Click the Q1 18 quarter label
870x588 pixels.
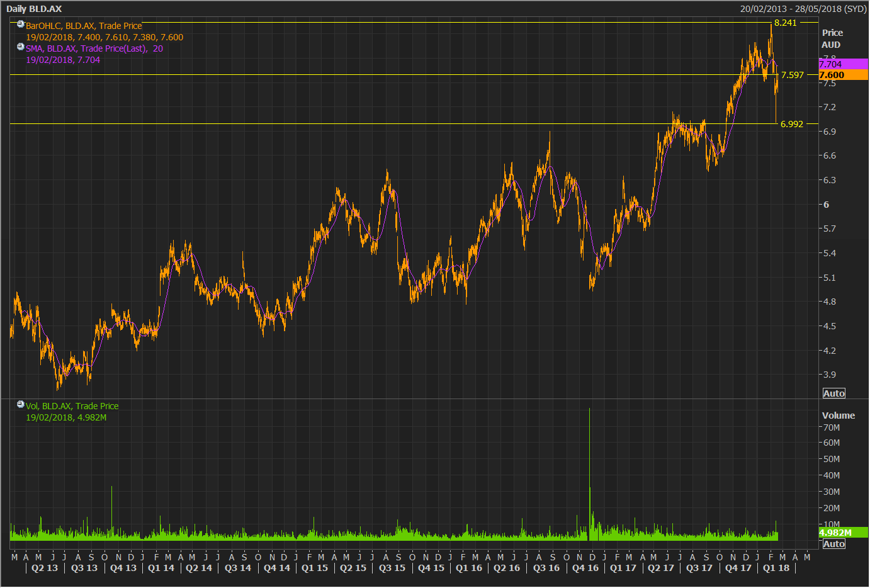tap(776, 568)
